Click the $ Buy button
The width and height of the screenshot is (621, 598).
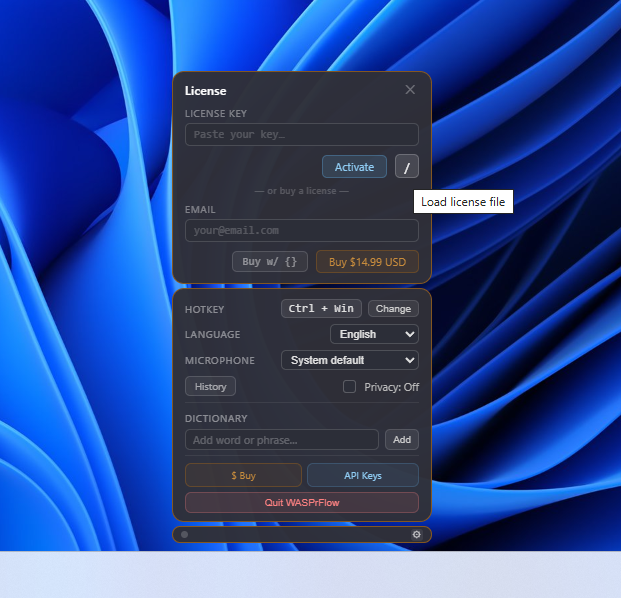(243, 475)
